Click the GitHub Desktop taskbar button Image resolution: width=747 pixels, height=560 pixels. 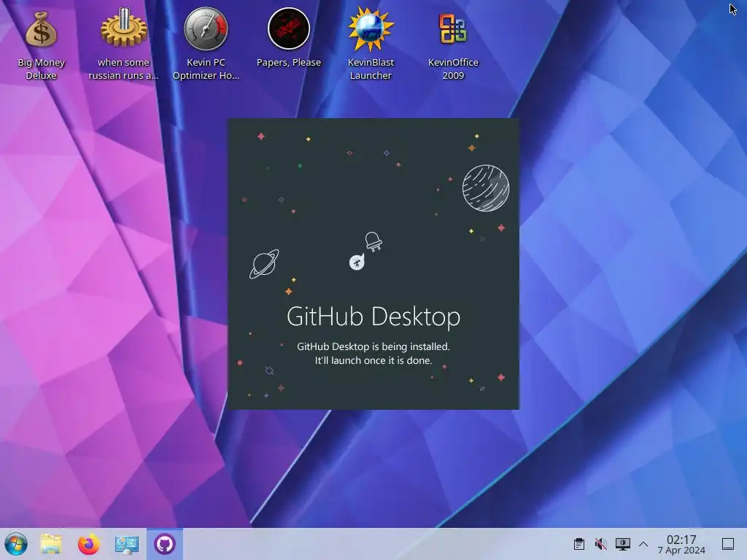[165, 544]
